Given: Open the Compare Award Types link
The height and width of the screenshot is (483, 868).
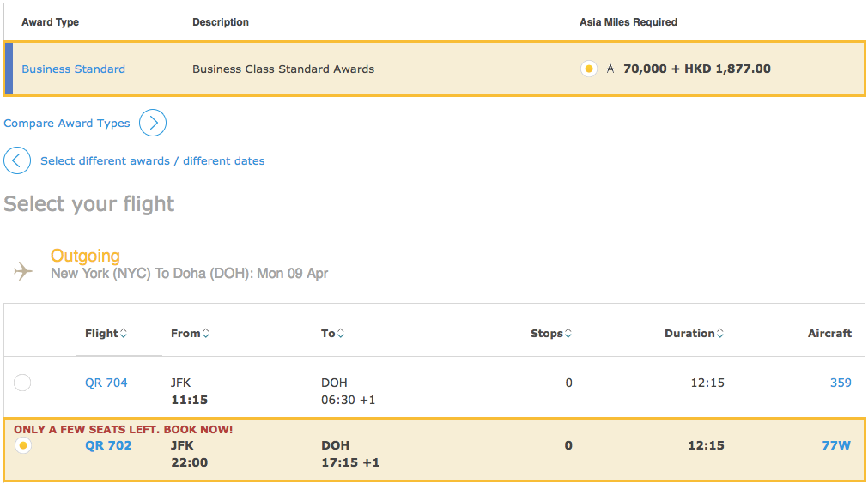Looking at the screenshot, I should (67, 124).
